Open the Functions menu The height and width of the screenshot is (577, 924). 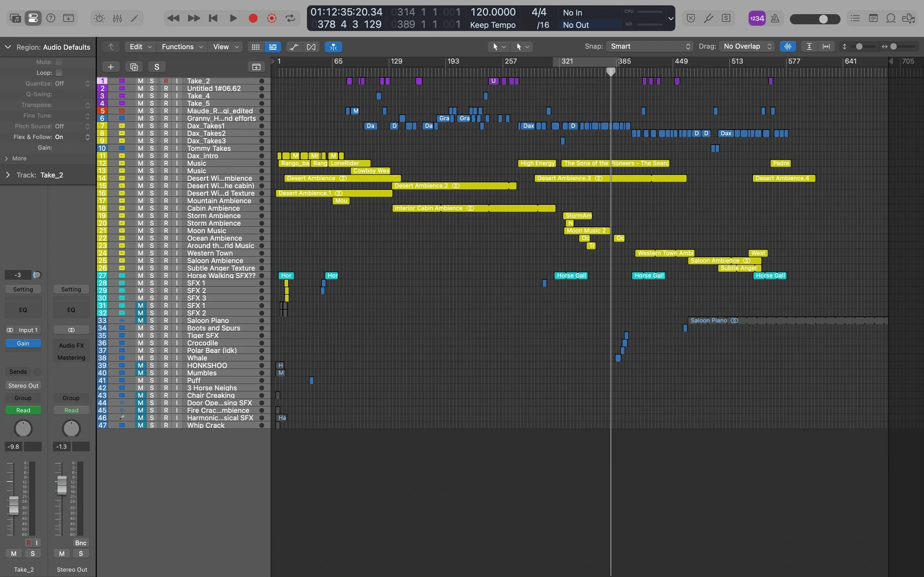click(182, 47)
